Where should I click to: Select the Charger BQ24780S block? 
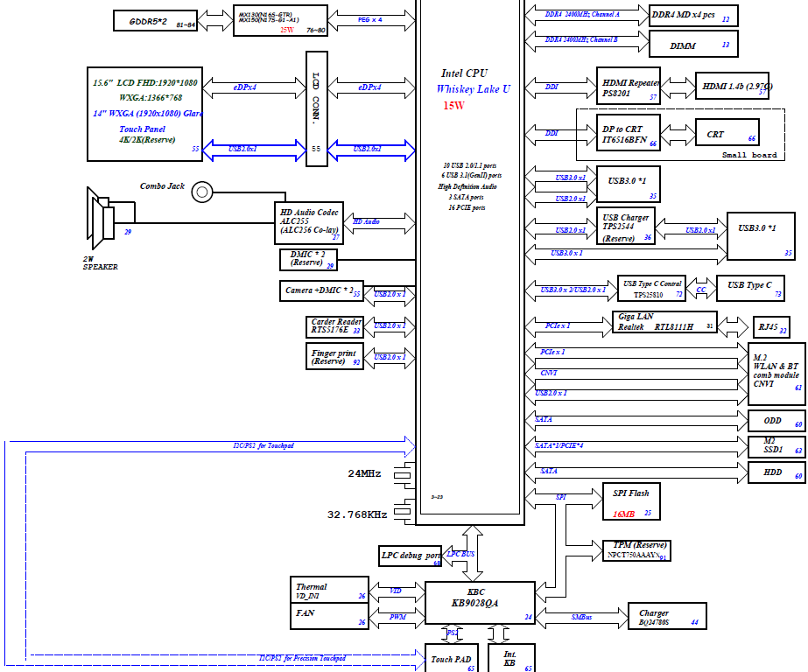667,616
